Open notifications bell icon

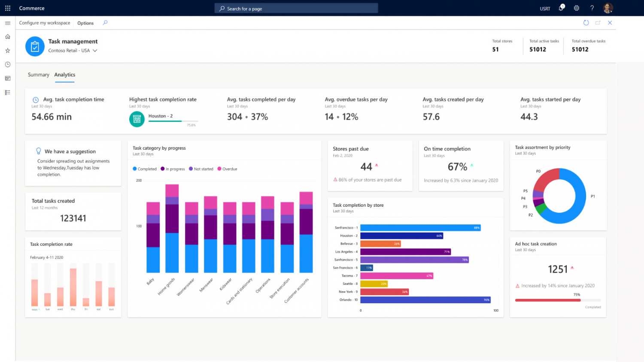(562, 8)
